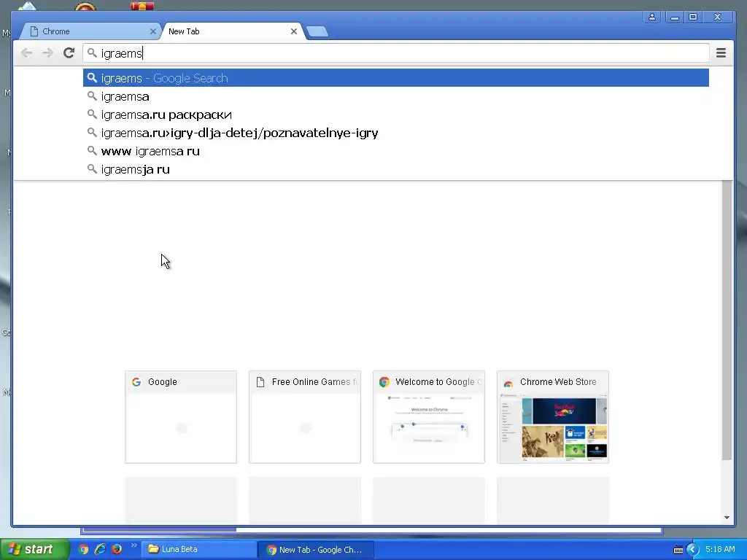Switch to Luna Beta taskbar window
The image size is (747, 560).
(x=198, y=550)
